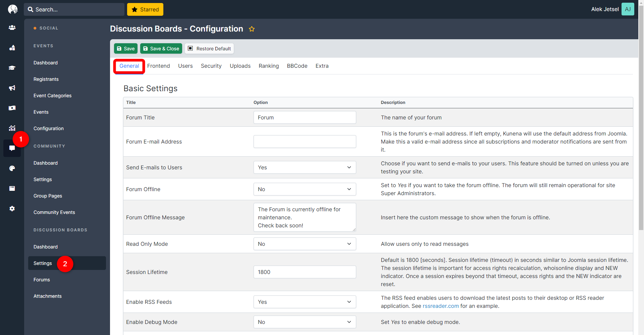The image size is (644, 335).
Task: Open Community Events in the sidebar
Action: tap(54, 212)
